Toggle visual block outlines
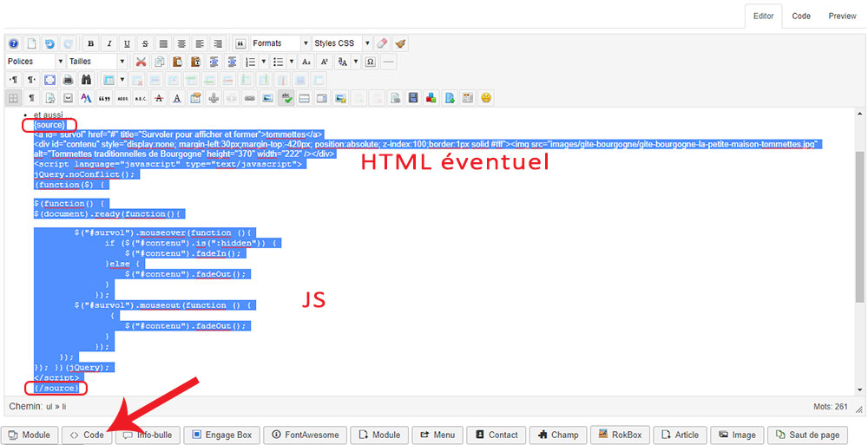The width and height of the screenshot is (868, 445). [13, 98]
